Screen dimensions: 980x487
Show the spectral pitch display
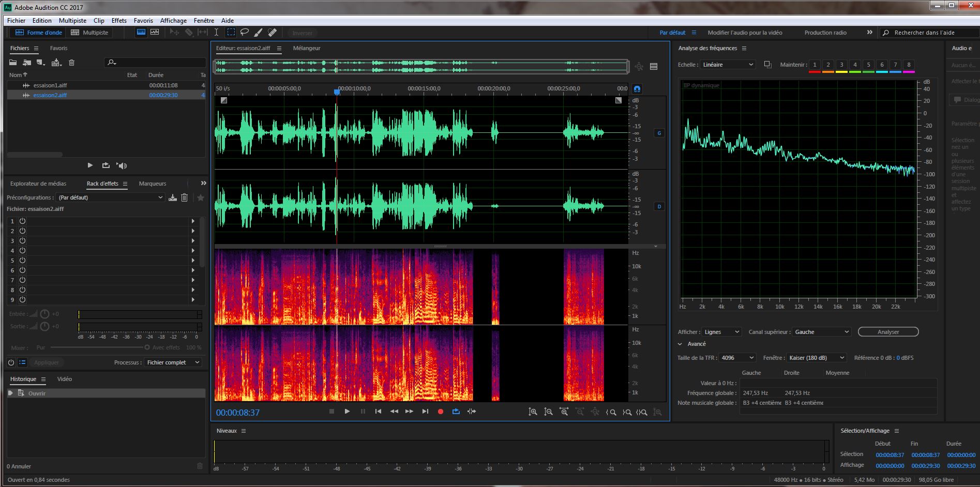(155, 33)
